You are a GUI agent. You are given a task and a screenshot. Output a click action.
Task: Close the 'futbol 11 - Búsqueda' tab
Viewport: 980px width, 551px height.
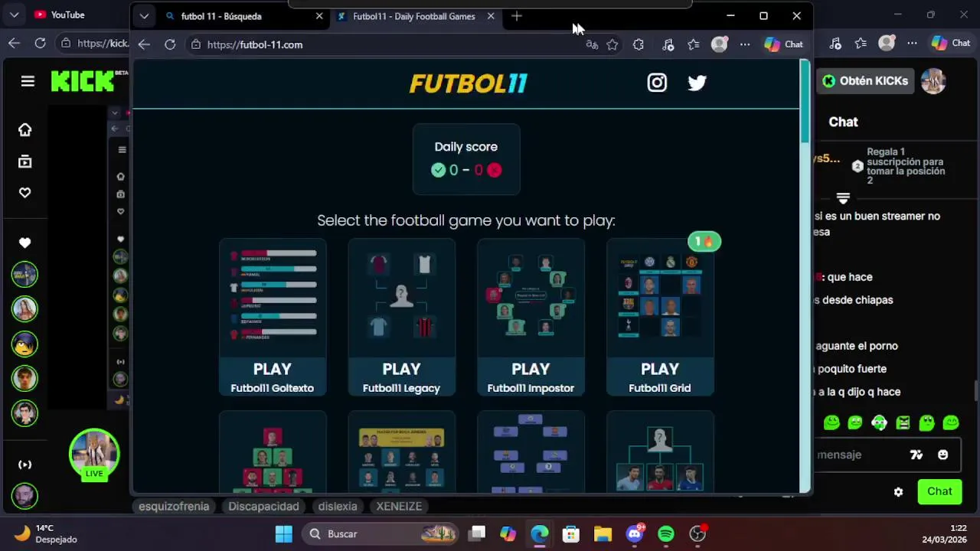(x=319, y=16)
